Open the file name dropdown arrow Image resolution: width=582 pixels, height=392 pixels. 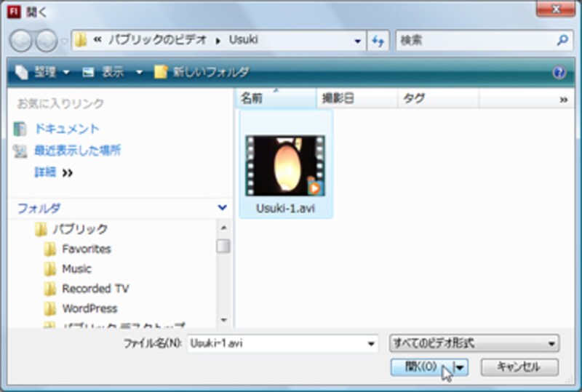[371, 344]
